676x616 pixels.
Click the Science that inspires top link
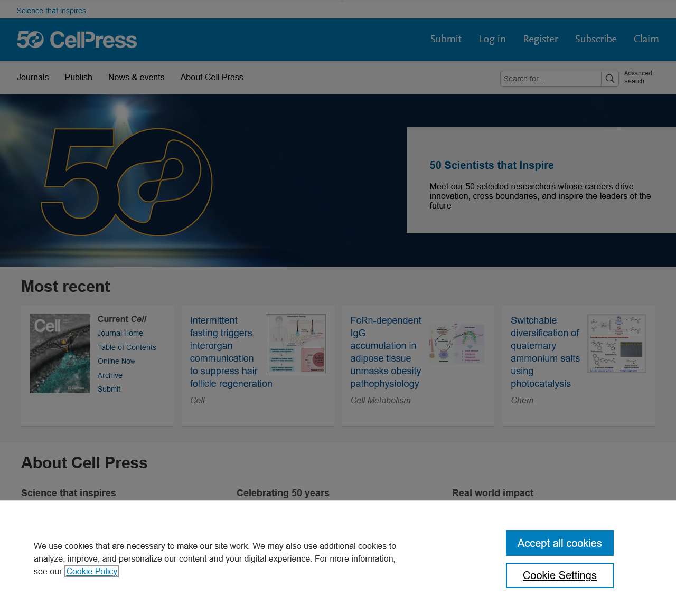coord(51,11)
